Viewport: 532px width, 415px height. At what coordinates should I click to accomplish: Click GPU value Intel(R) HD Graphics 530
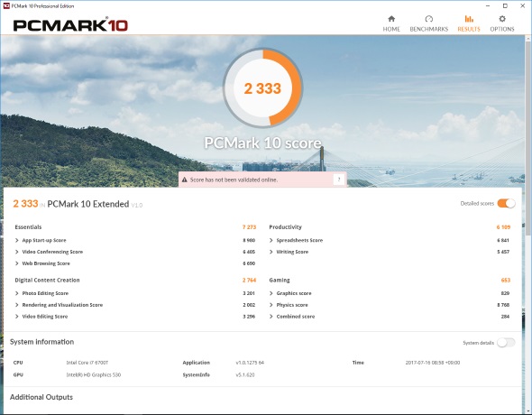[x=93, y=374]
